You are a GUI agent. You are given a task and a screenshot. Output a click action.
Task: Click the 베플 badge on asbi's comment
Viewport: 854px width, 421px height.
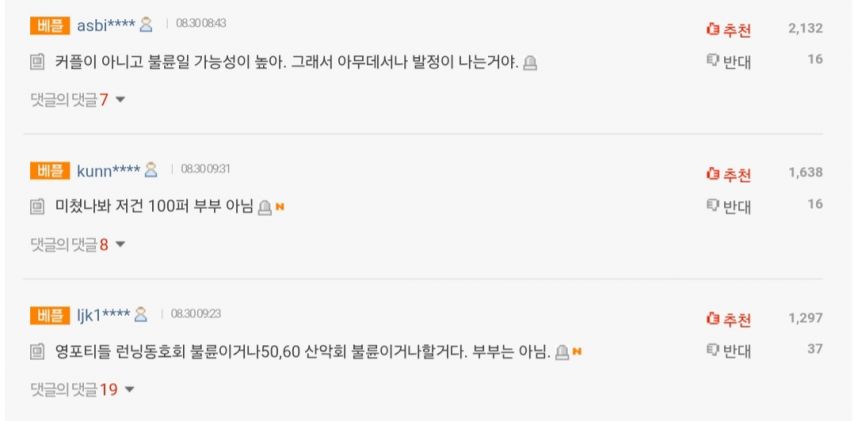[49, 24]
